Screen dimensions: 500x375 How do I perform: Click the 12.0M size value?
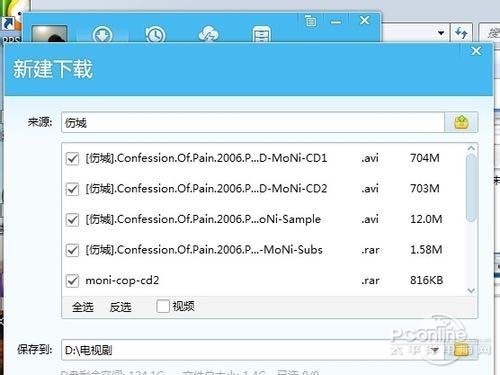(426, 219)
